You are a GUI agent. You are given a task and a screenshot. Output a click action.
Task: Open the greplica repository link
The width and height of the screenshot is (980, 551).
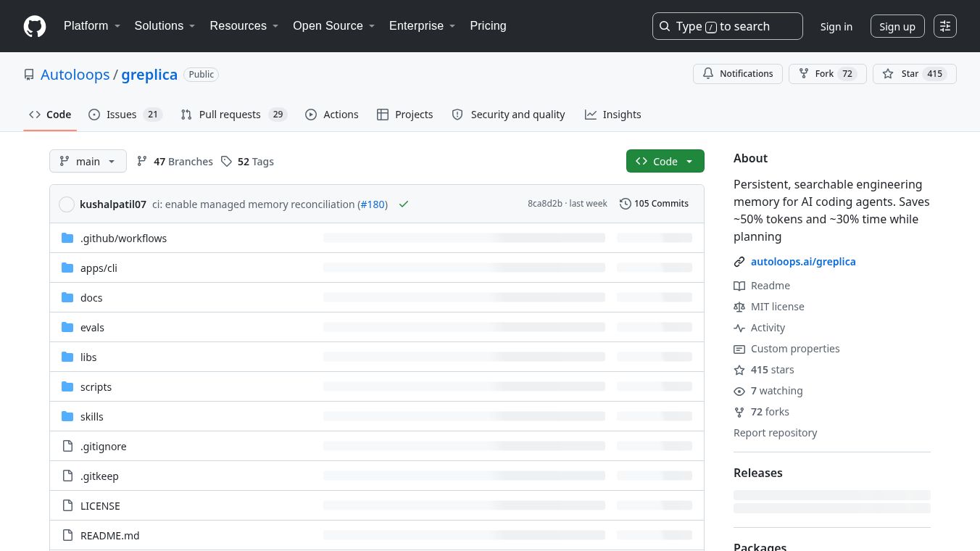pos(149,75)
